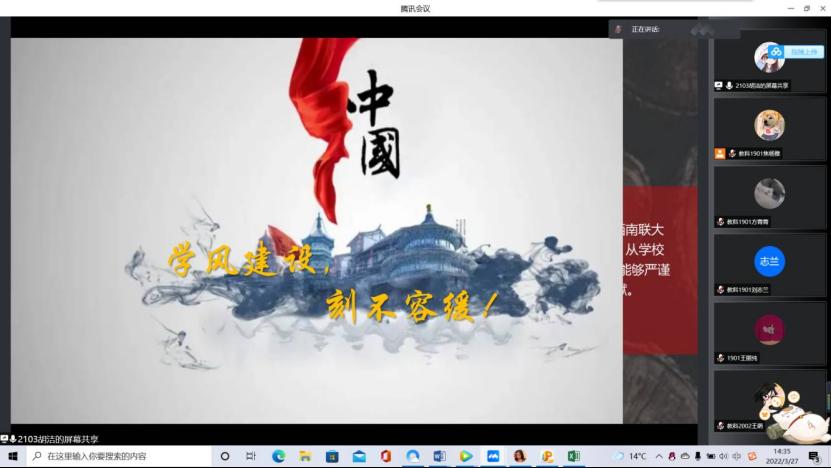The width and height of the screenshot is (831, 468).
Task: Open the Excel taskbar icon
Action: [574, 456]
